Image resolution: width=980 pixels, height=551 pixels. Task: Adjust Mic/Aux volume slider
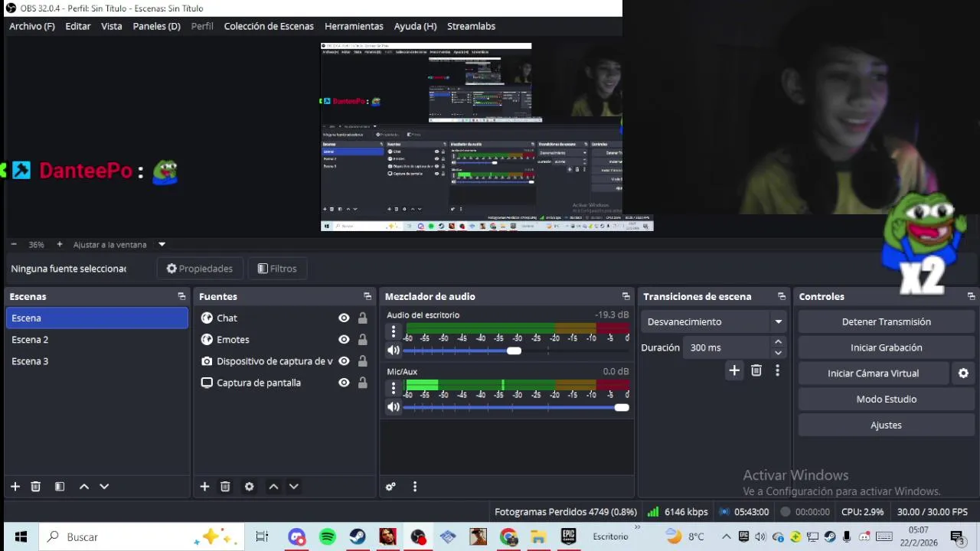(x=622, y=407)
